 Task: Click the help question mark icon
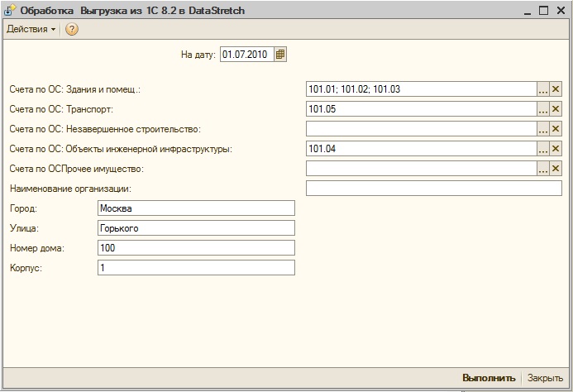click(x=72, y=29)
